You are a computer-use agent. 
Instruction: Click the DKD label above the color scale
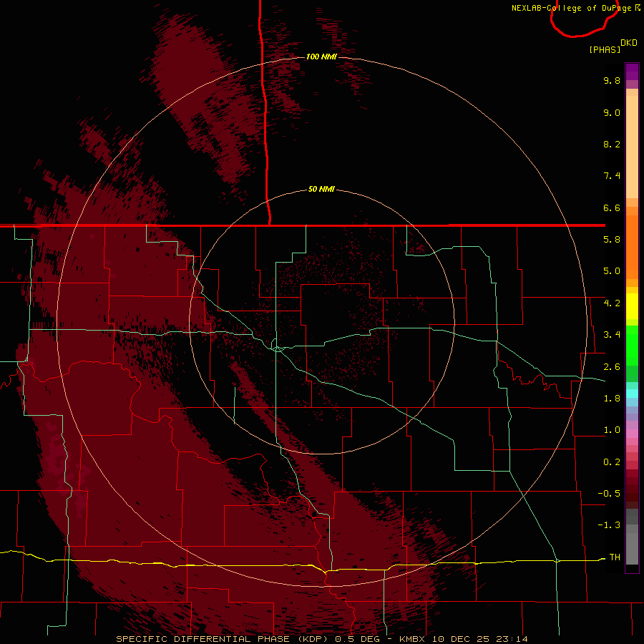629,43
